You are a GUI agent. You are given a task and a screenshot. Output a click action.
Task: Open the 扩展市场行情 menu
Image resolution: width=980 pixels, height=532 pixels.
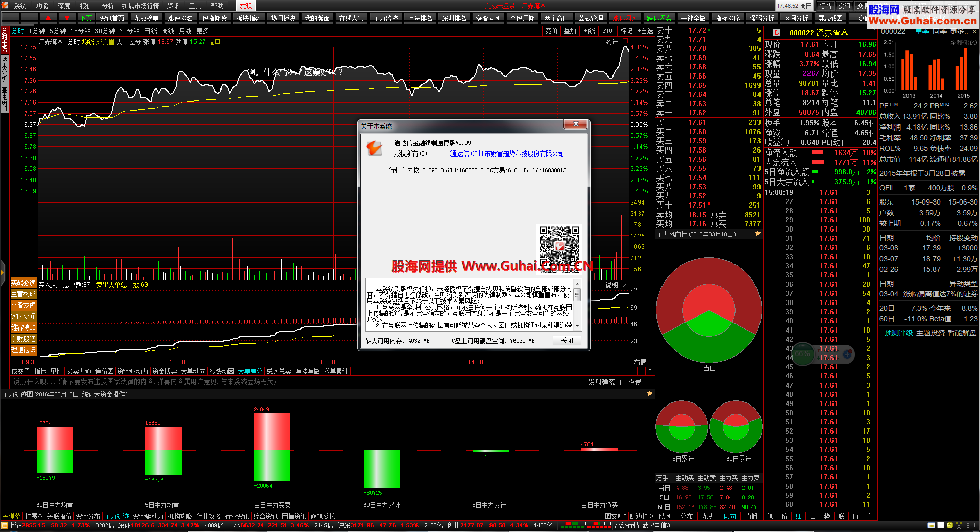click(x=140, y=6)
